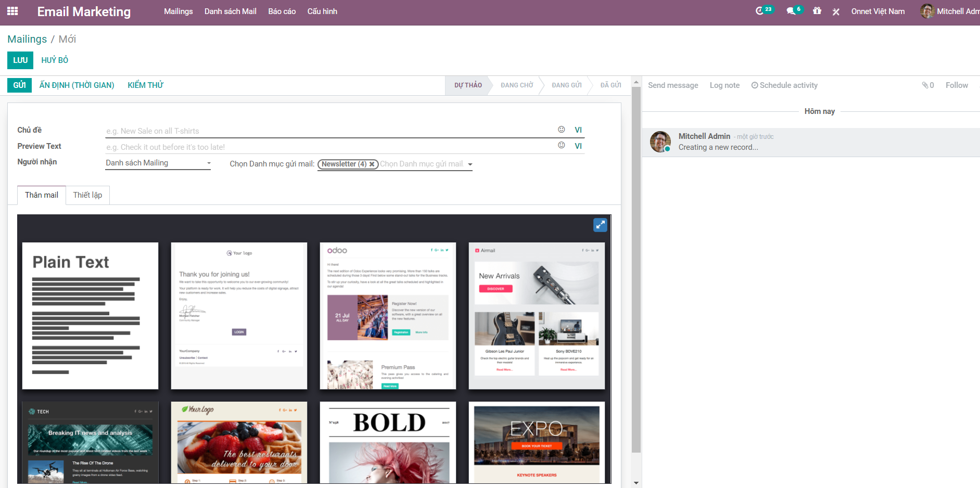Open the Báo cáo menu
Viewport: 980px width, 488px height.
point(282,11)
